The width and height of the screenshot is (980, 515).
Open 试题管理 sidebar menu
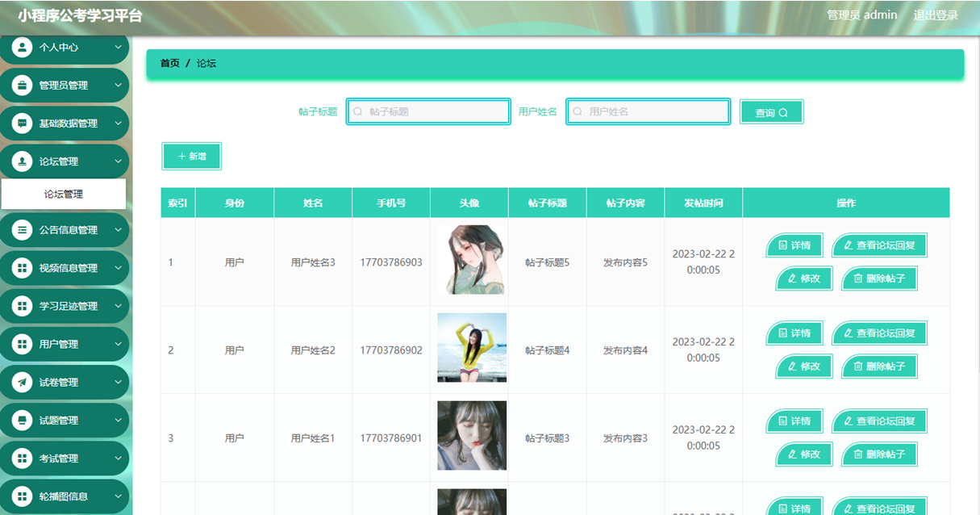pyautogui.click(x=65, y=420)
